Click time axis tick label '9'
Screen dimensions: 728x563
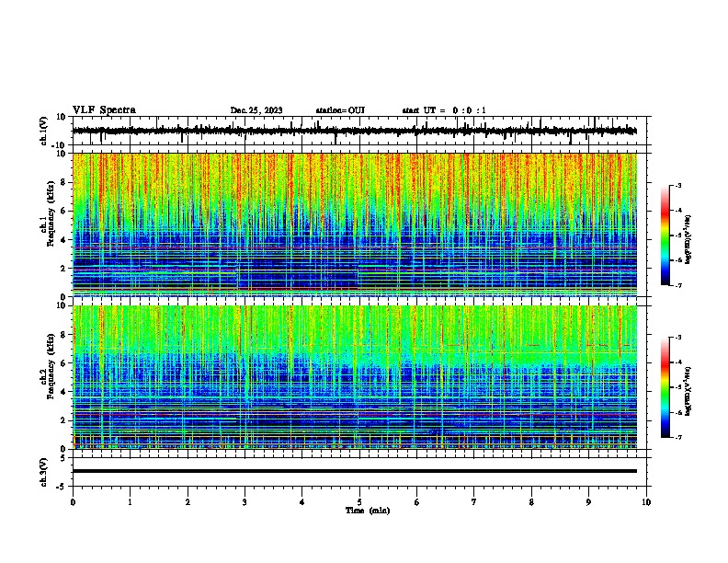coord(588,502)
